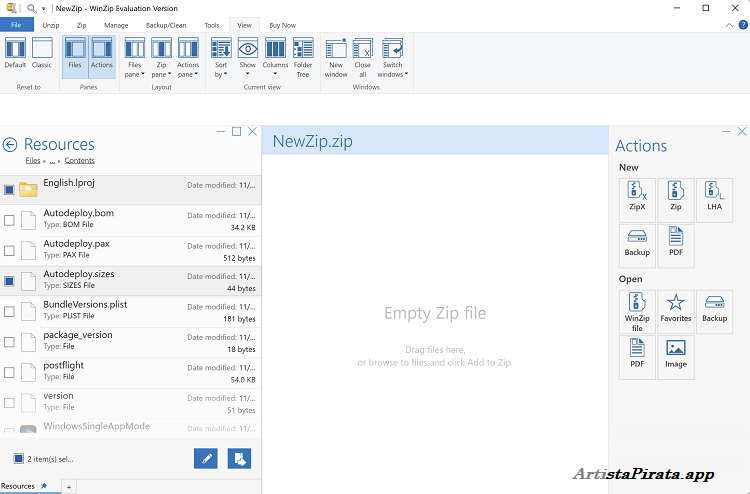The width and height of the screenshot is (750, 494).
Task: Click the blue pencil edit button
Action: point(206,458)
